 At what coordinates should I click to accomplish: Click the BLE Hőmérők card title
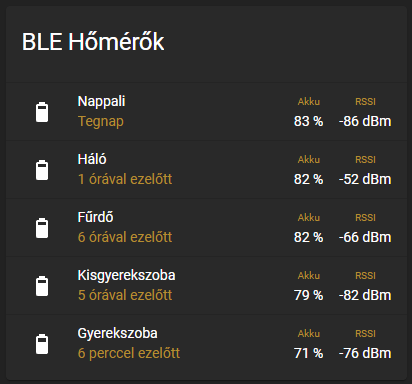93,41
